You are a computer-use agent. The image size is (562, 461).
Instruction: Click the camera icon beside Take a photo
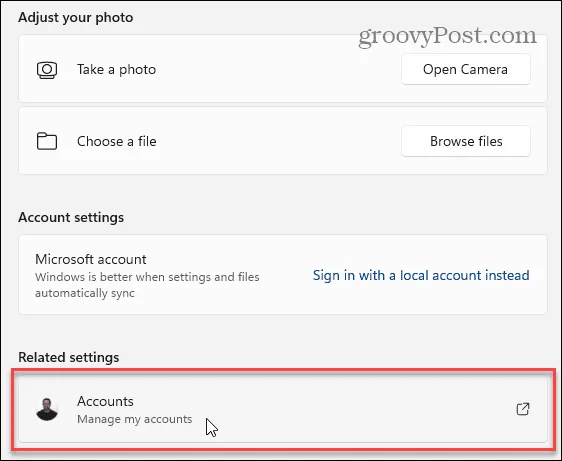(x=47, y=70)
